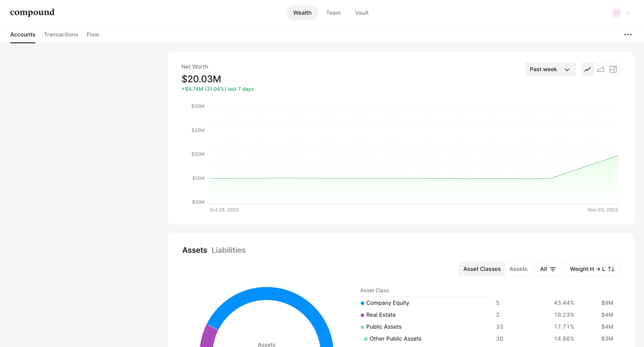Screen dimensions: 644x347
Task: Click the purple Real Estate color dot
Action: tap(362, 315)
